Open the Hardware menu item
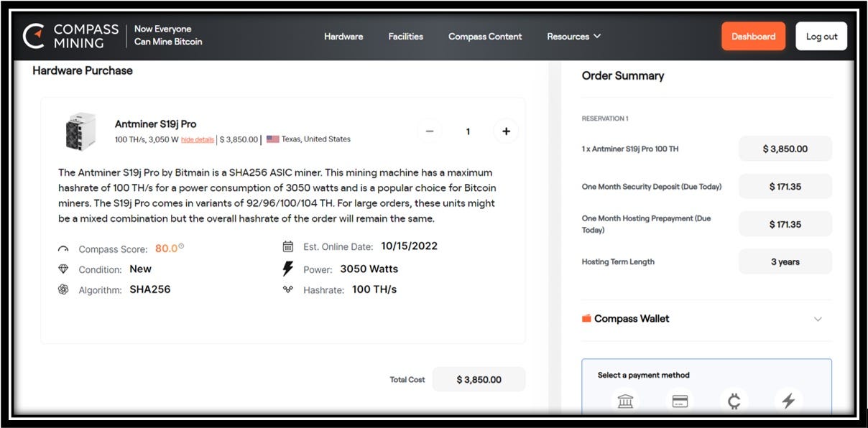The width and height of the screenshot is (868, 428). [x=343, y=37]
